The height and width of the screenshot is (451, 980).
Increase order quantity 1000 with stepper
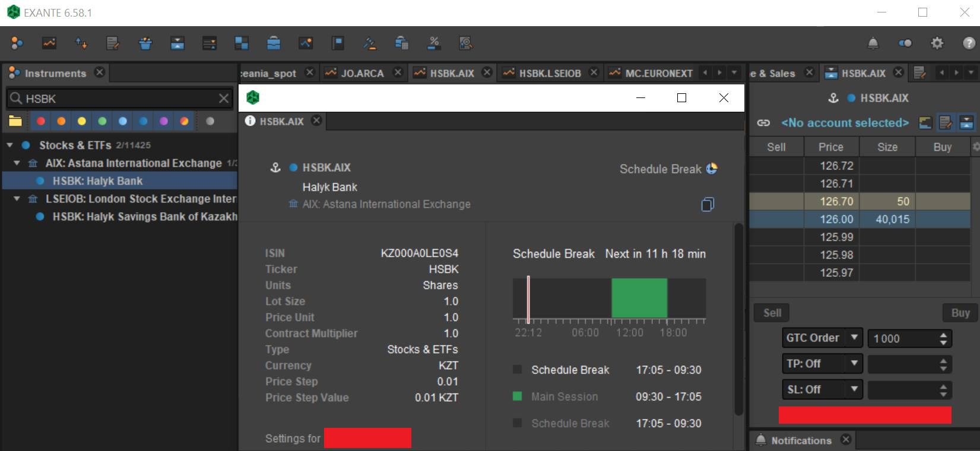tap(943, 335)
